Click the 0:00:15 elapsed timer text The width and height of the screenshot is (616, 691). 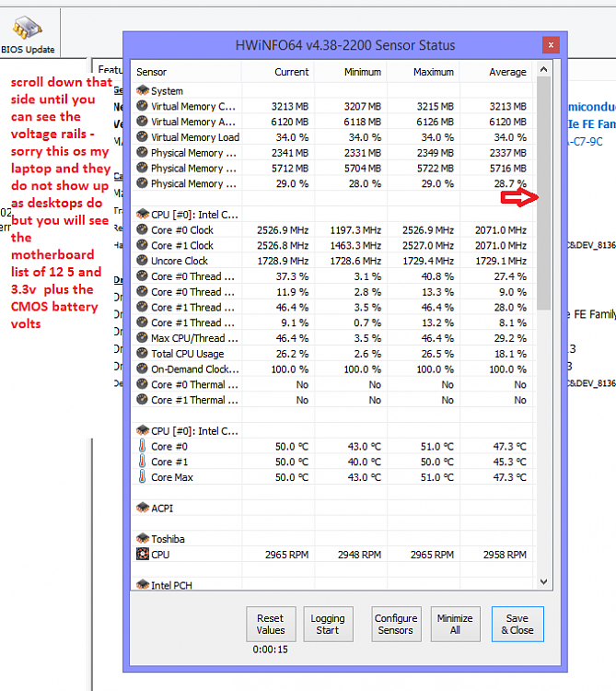point(271,650)
